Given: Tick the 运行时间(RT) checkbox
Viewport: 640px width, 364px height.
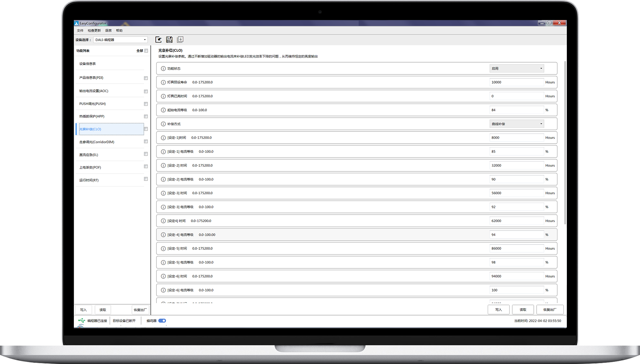Looking at the screenshot, I should pyautogui.click(x=146, y=179).
